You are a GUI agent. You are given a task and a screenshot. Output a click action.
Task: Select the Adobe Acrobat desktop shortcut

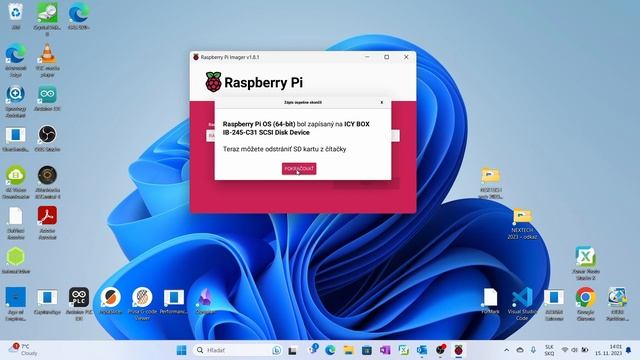click(x=47, y=222)
